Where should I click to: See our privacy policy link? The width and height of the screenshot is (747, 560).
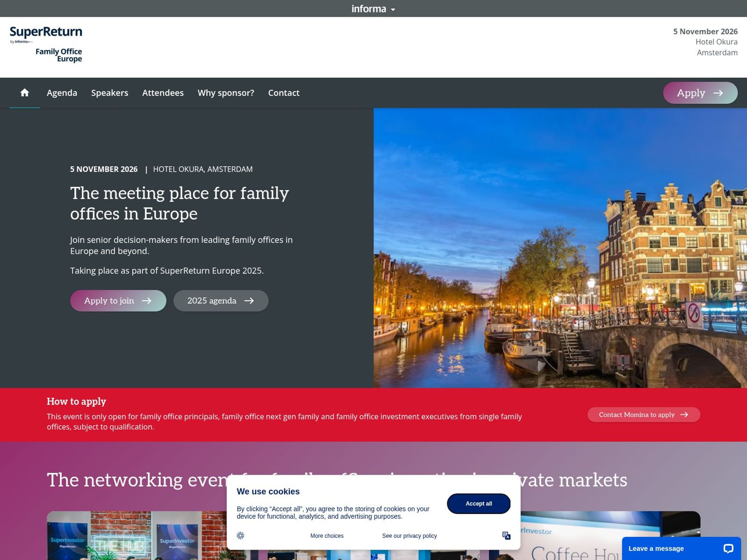point(409,535)
